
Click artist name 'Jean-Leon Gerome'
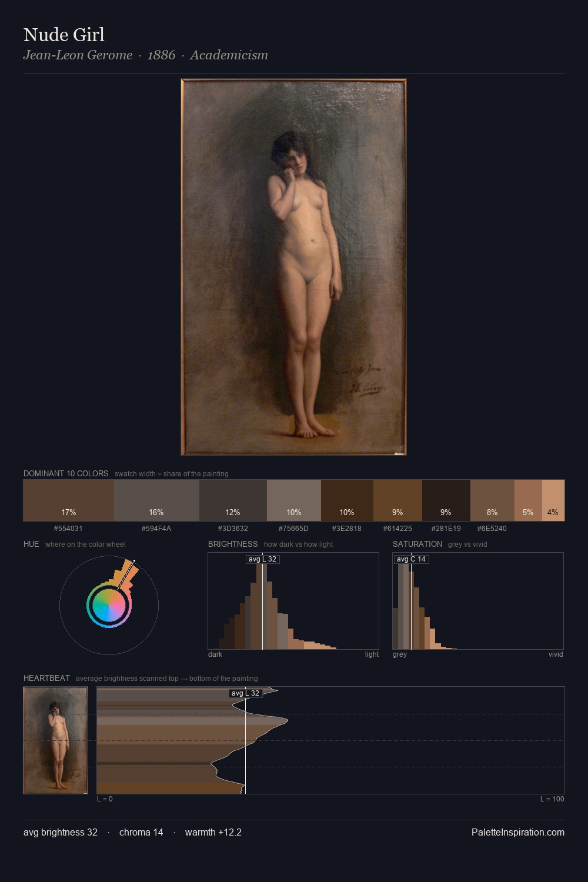coord(78,55)
